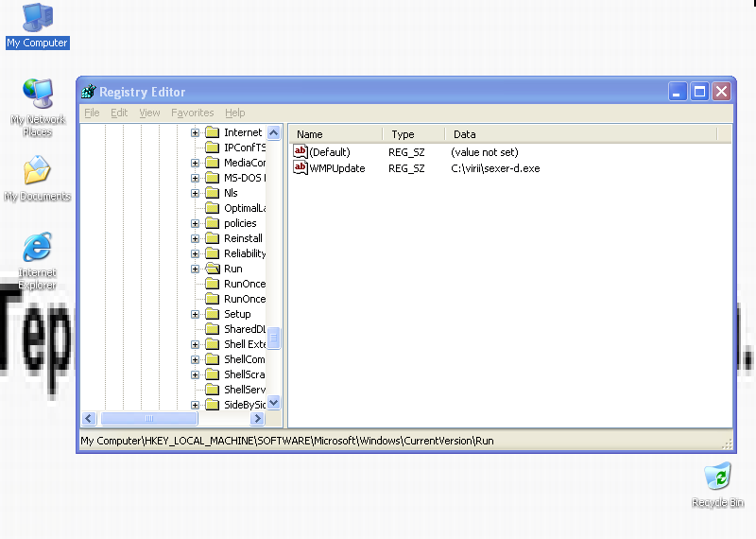This screenshot has width=756, height=539.
Task: Select the SideBySid tree item
Action: pyautogui.click(x=245, y=405)
